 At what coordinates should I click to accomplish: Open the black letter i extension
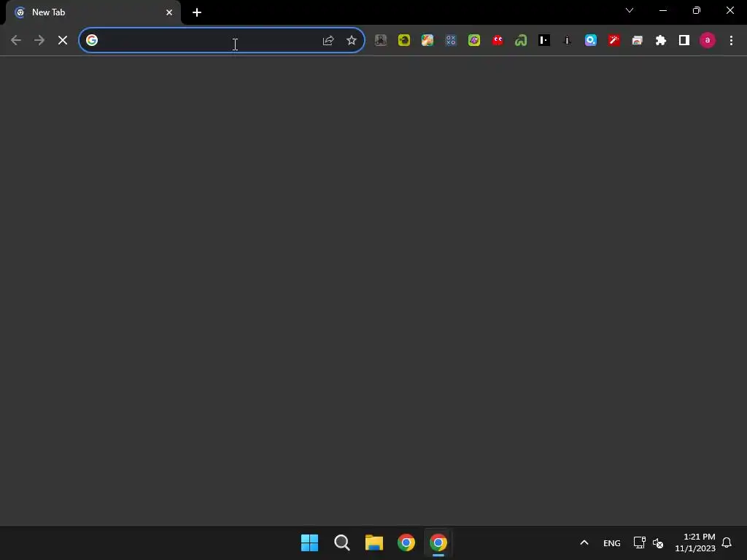568,41
